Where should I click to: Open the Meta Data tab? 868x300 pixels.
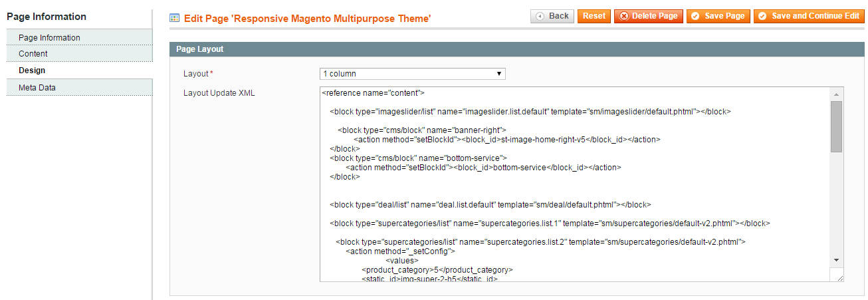80,87
